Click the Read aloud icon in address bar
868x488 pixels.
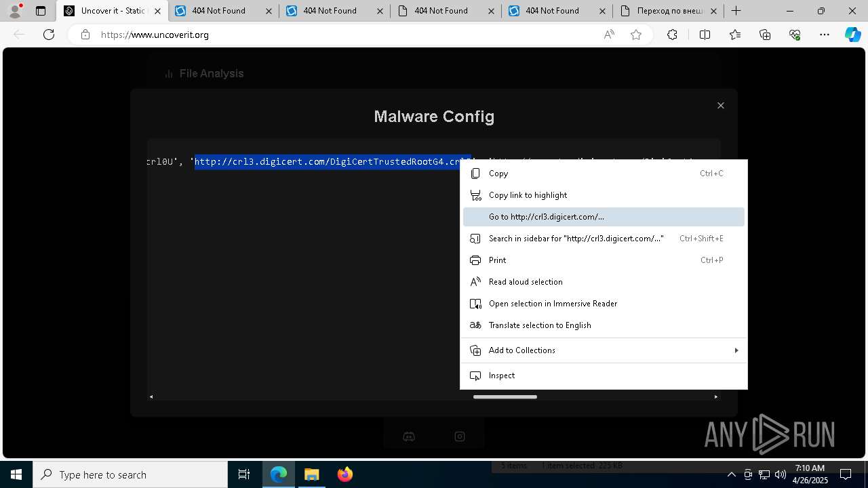609,35
